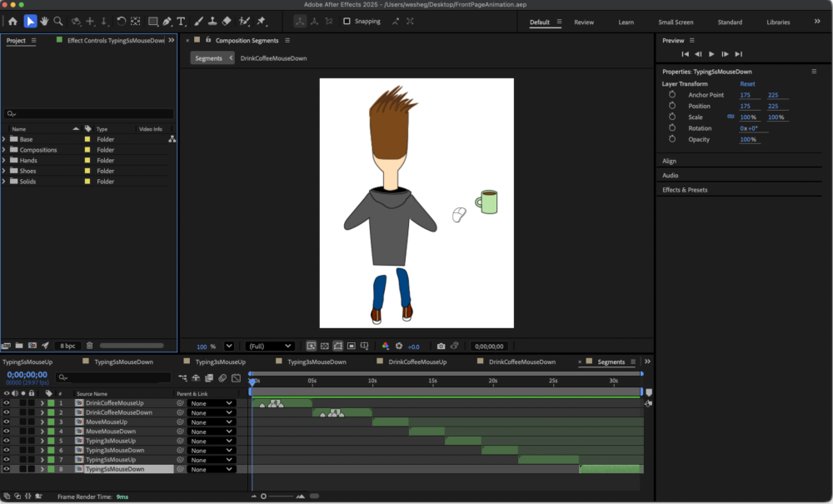Hide the DrinkCoffeeMouseDown layer with the eye
833x504 pixels.
[x=7, y=412]
